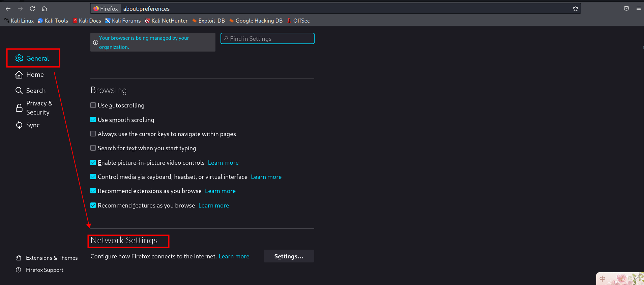
Task: Enable Use autoscrolling checkbox
Action: [93, 105]
